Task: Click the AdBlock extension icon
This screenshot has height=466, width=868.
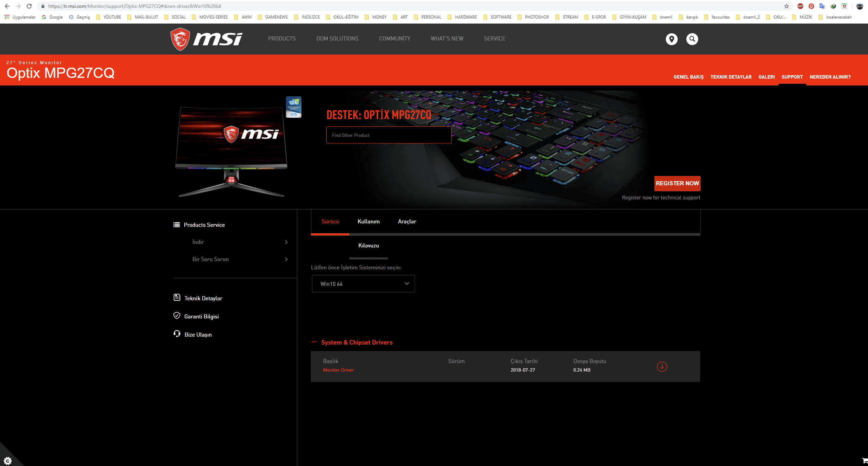Action: [800, 6]
